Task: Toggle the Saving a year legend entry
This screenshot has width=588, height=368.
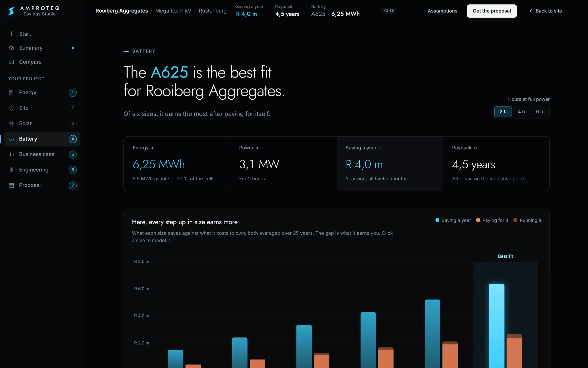Action: click(453, 220)
